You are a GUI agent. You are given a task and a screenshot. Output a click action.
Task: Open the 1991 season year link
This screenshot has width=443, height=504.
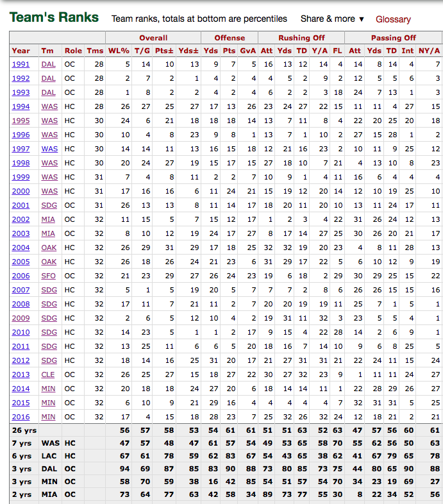tap(21, 64)
